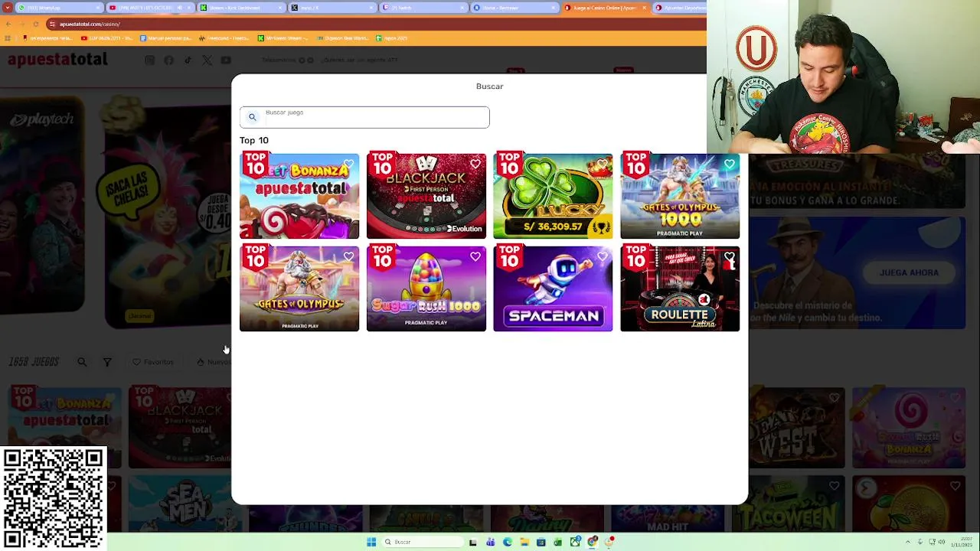This screenshot has height=551, width=980.
Task: Open Chrome tab search dropdown arrow
Action: tap(7, 8)
